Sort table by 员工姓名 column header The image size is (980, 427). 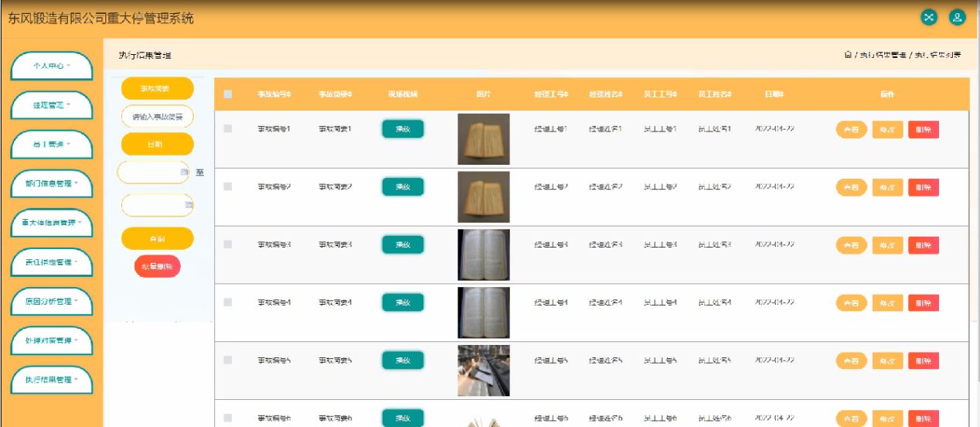tap(715, 94)
